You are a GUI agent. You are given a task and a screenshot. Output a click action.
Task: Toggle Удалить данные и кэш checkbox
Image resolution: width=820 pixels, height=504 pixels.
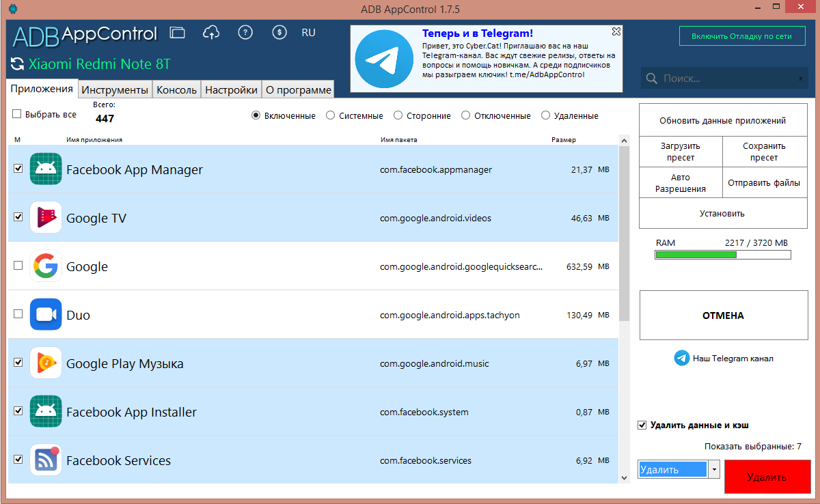coord(642,425)
